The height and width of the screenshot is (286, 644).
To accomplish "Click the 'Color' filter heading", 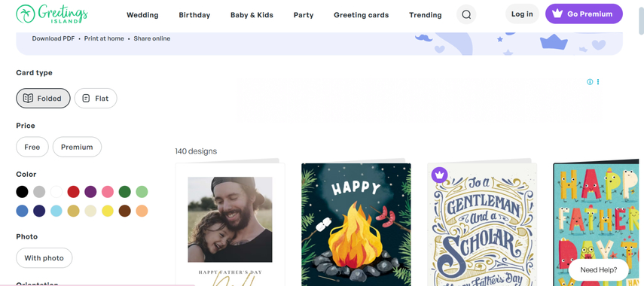I will (x=26, y=175).
